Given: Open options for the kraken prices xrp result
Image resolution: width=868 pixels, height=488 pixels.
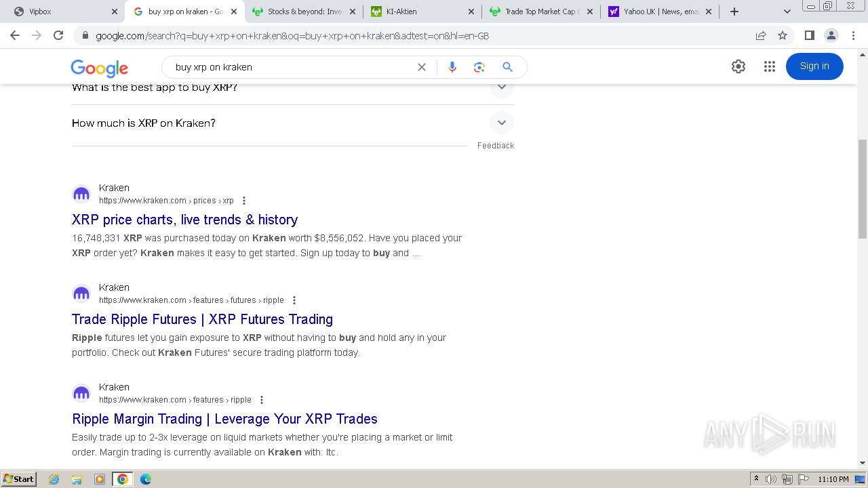Looking at the screenshot, I should (x=244, y=201).
